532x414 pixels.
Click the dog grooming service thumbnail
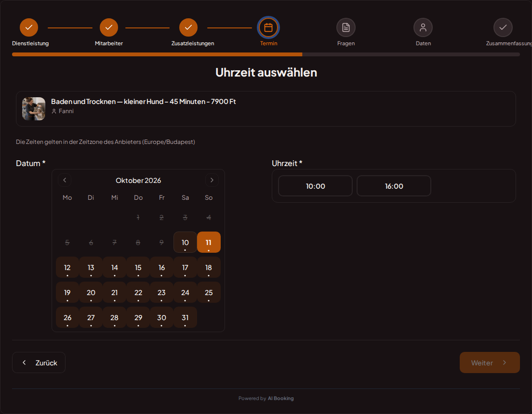click(34, 109)
